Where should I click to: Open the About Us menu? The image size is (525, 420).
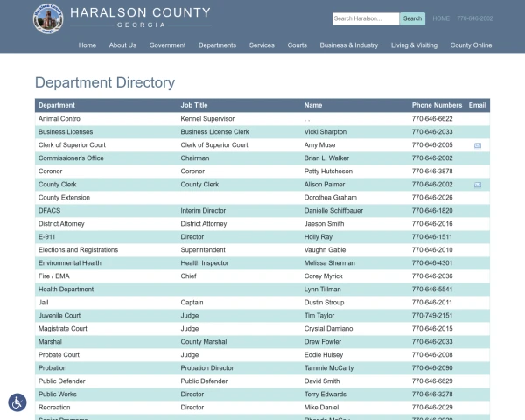(122, 45)
